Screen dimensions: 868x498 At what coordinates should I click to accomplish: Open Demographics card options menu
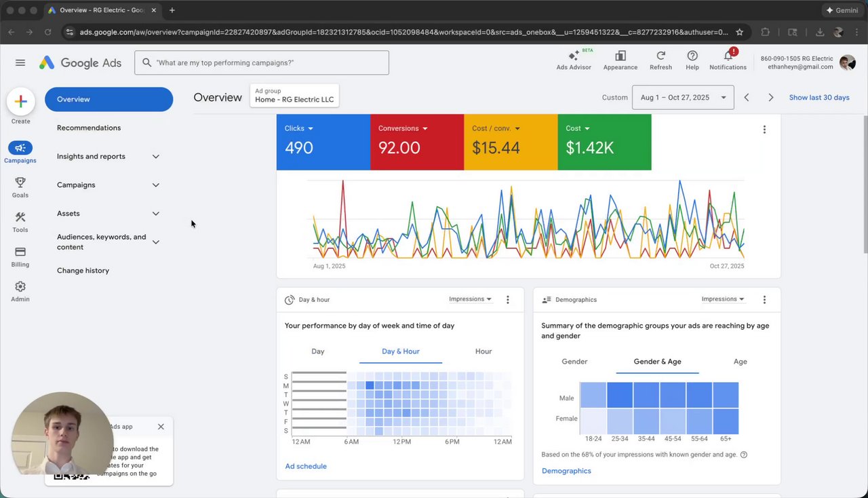764,300
